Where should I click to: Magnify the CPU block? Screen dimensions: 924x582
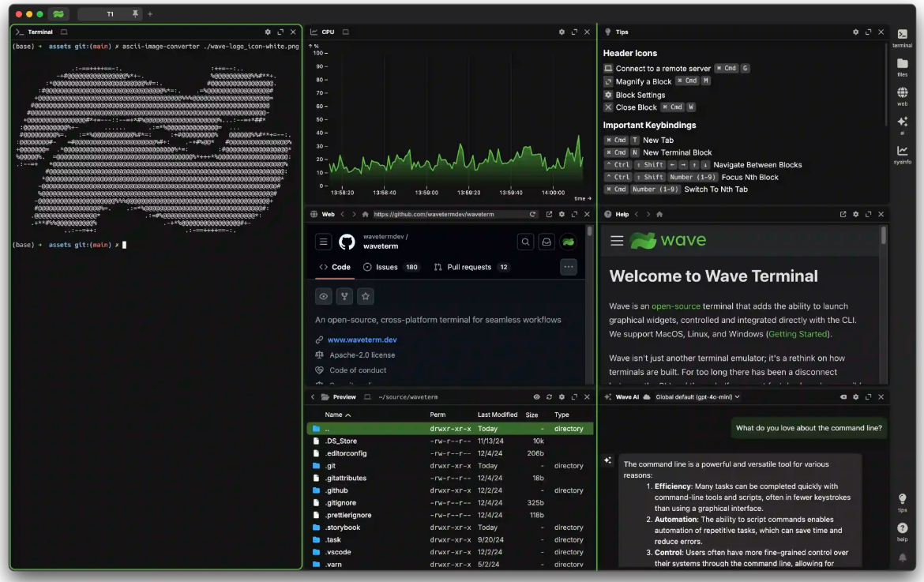point(574,32)
